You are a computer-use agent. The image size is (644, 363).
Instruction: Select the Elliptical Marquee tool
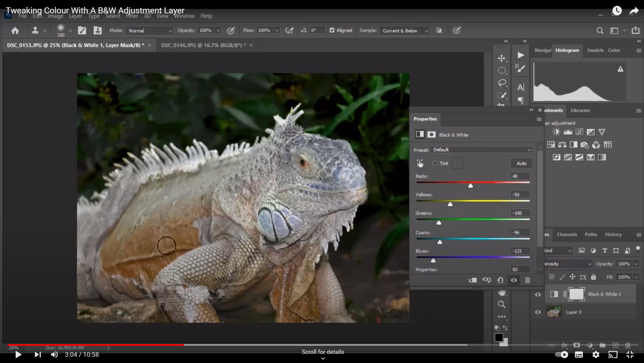(502, 70)
